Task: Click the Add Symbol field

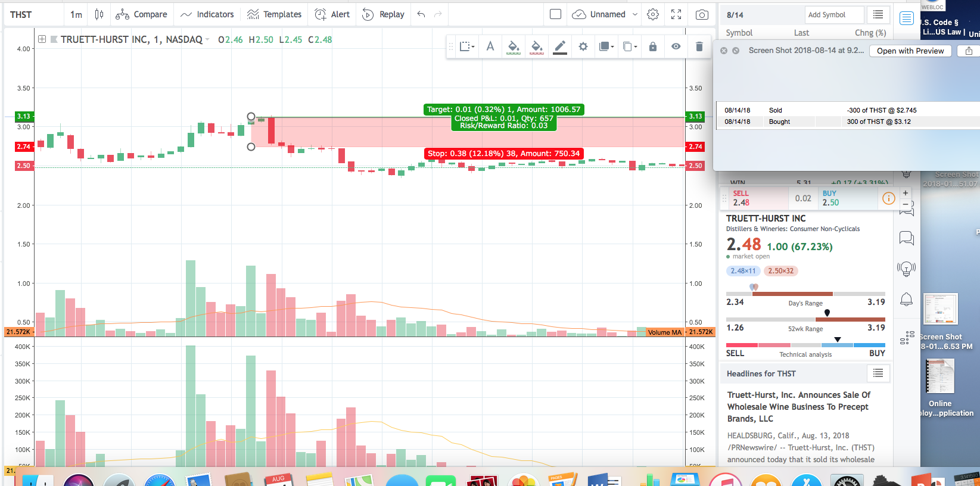Action: (834, 15)
